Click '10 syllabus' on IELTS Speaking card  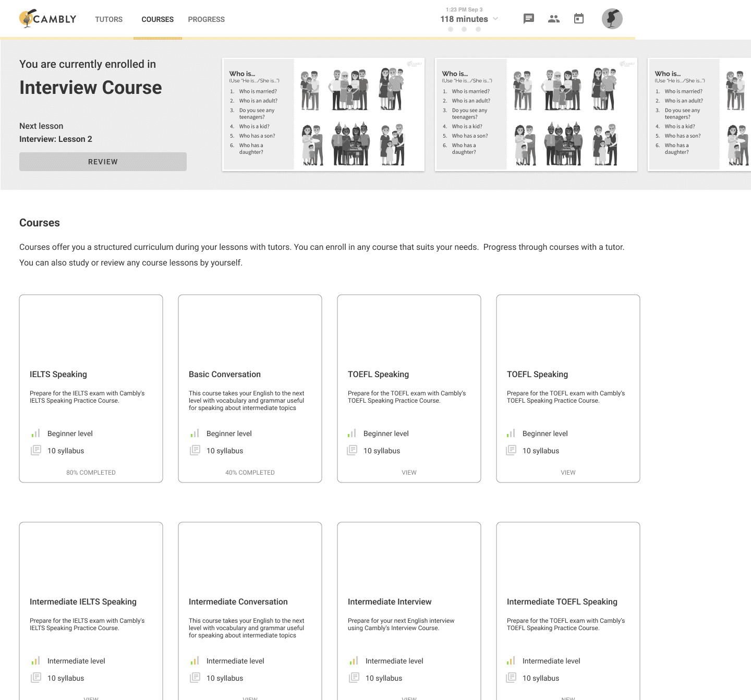66,451
